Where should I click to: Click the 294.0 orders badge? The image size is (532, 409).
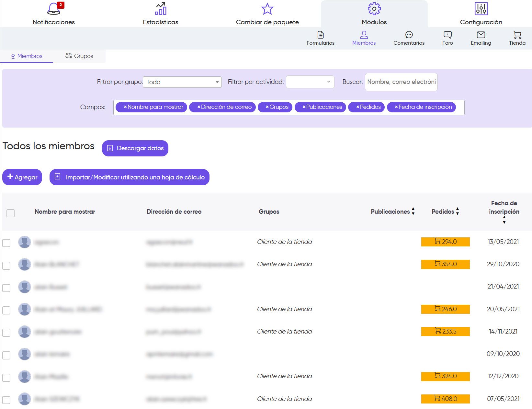446,242
